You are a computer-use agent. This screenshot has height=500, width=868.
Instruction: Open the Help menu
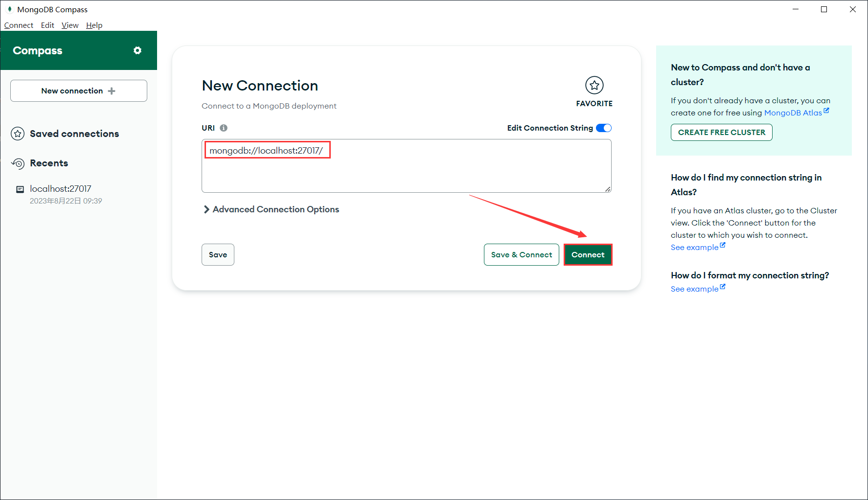(x=94, y=25)
